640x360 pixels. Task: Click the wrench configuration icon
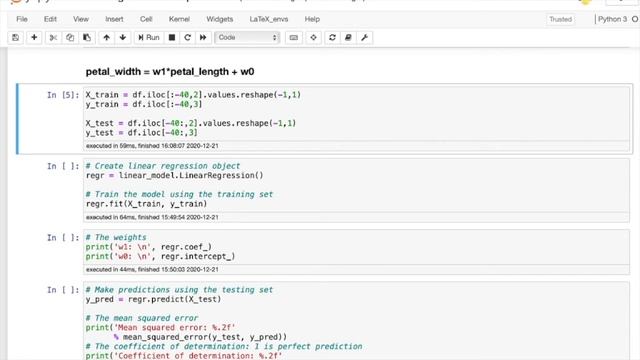pos(364,38)
